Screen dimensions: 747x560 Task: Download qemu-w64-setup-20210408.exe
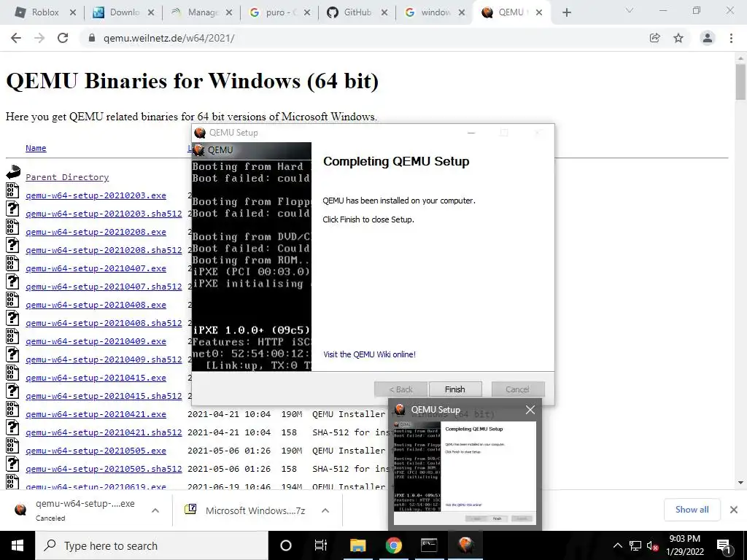pos(96,305)
